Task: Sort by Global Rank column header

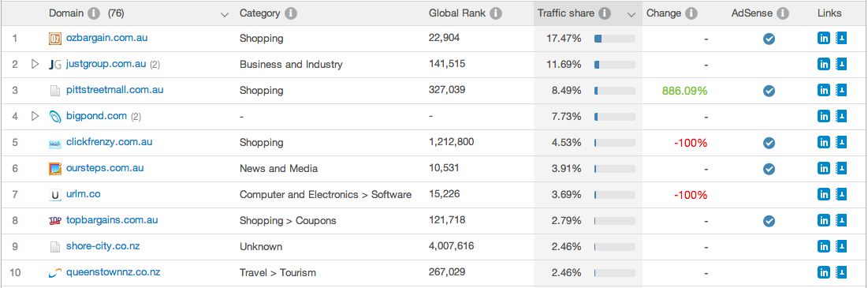Action: click(457, 13)
